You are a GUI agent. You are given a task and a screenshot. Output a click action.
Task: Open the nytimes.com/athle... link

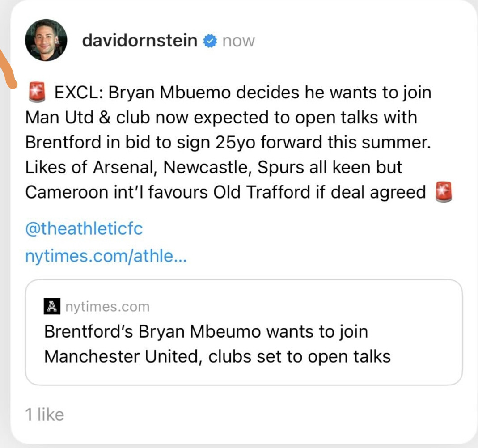[x=106, y=257]
